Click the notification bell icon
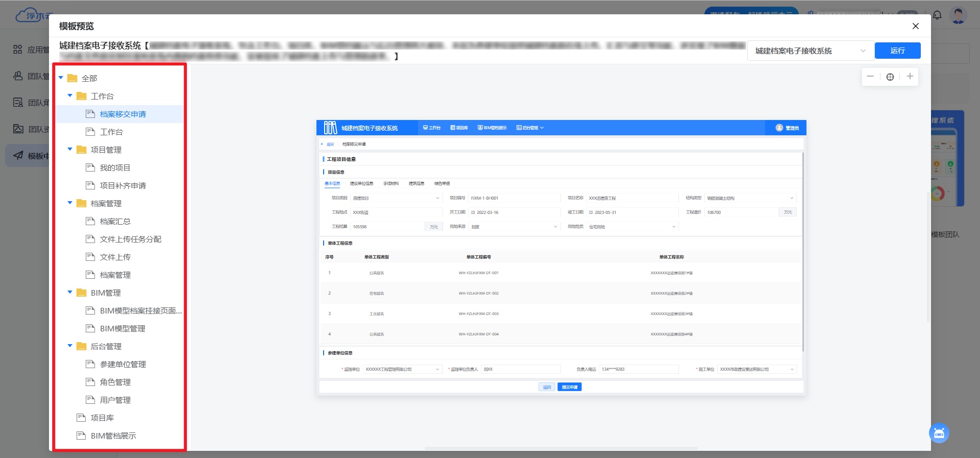This screenshot has width=980, height=458. [937, 15]
